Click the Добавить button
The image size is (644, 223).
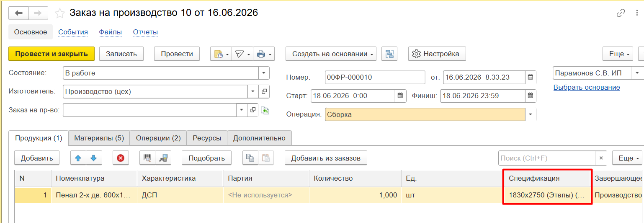[37, 158]
